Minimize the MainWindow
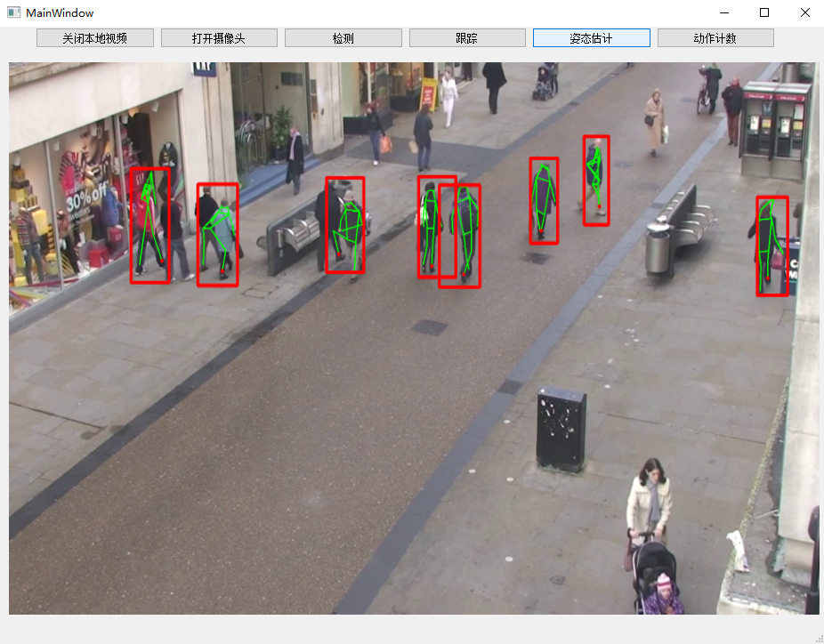Image resolution: width=824 pixels, height=644 pixels. [723, 12]
